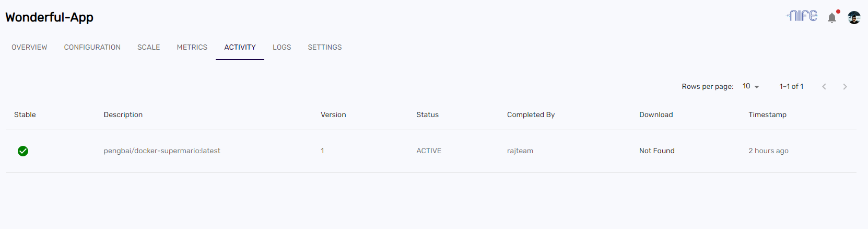
Task: Select the Activity tab
Action: tap(240, 47)
